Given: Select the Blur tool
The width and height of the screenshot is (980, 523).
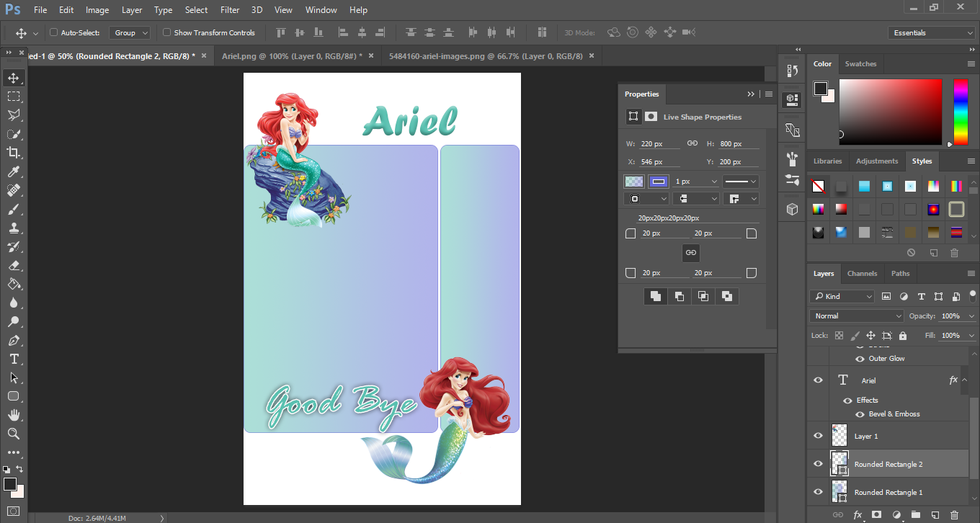Looking at the screenshot, I should pyautogui.click(x=14, y=303).
